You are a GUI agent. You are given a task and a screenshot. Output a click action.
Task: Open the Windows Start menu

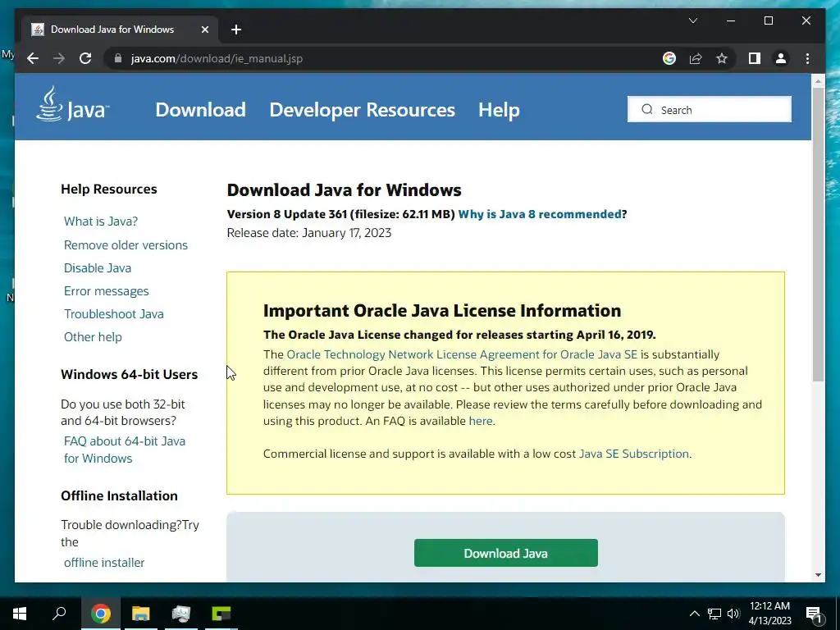20,614
